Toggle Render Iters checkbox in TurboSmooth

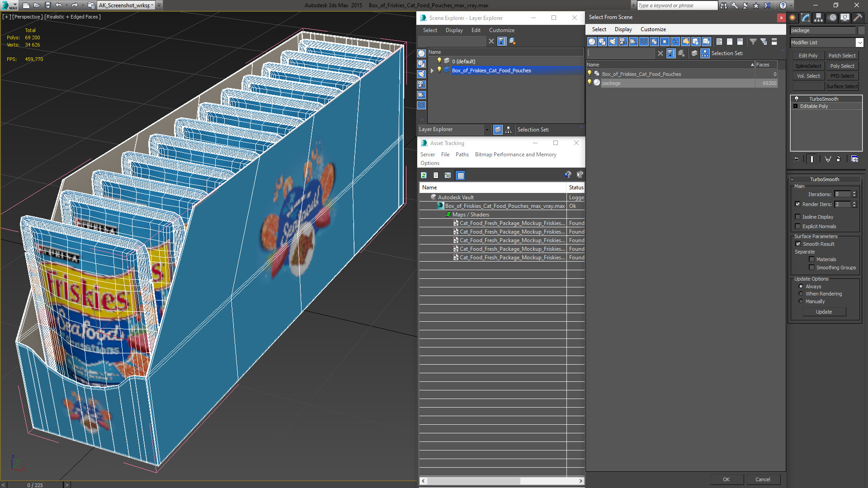click(x=798, y=204)
